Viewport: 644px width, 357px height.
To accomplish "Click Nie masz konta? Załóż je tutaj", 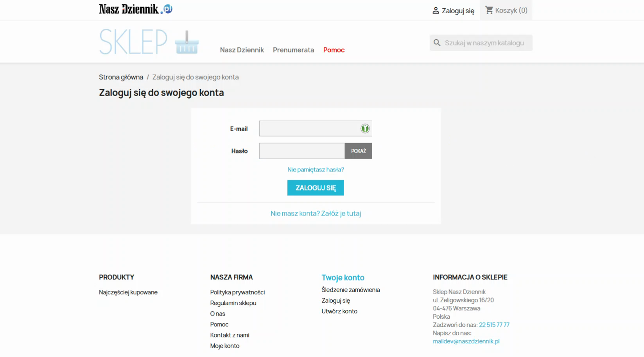I will (x=316, y=213).
